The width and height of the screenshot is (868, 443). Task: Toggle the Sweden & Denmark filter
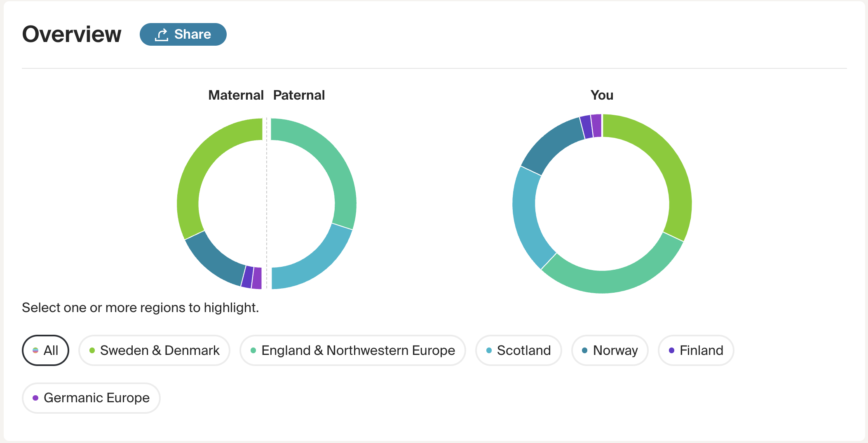point(154,350)
